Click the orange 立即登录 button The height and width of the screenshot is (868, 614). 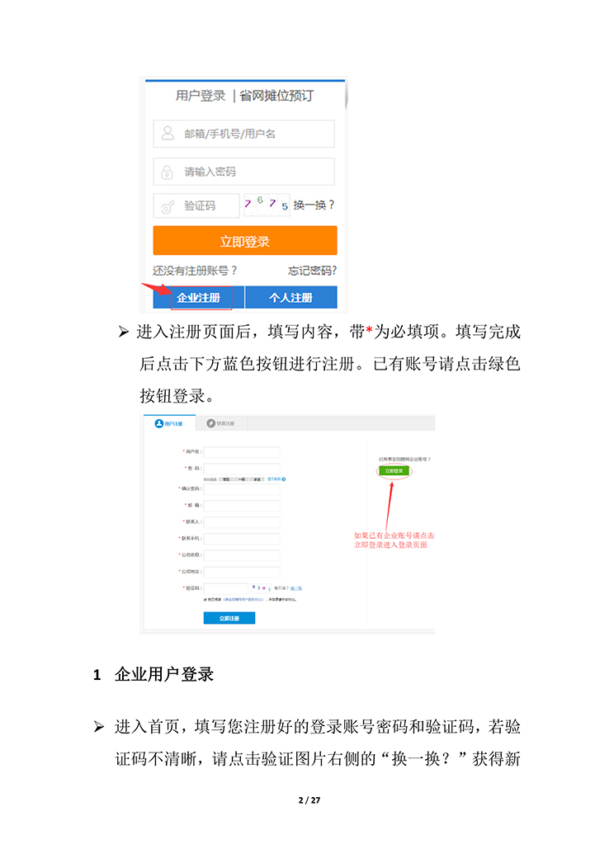click(245, 241)
